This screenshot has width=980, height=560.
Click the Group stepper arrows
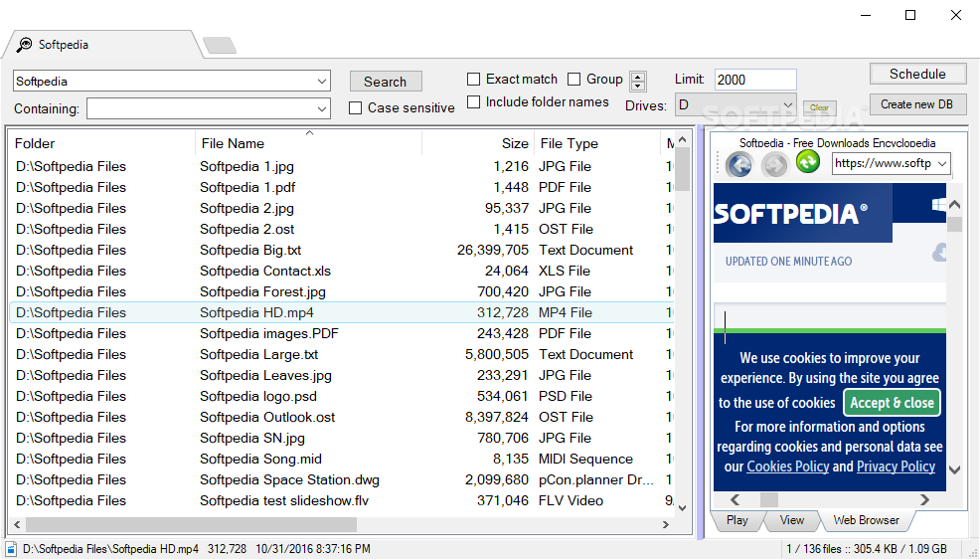coord(637,82)
